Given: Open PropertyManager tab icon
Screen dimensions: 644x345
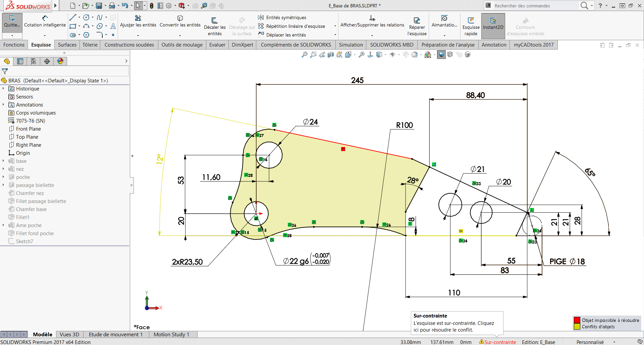Looking at the screenshot, I should [20, 61].
